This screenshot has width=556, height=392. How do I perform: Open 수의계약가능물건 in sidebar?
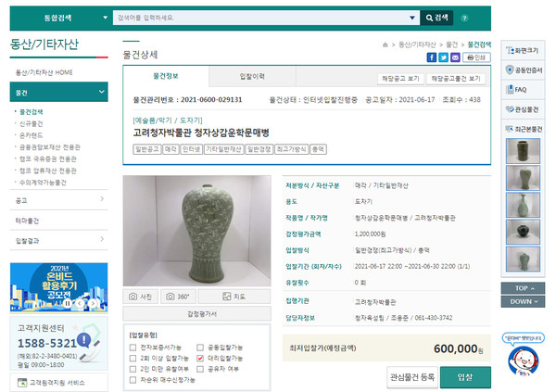(x=43, y=183)
